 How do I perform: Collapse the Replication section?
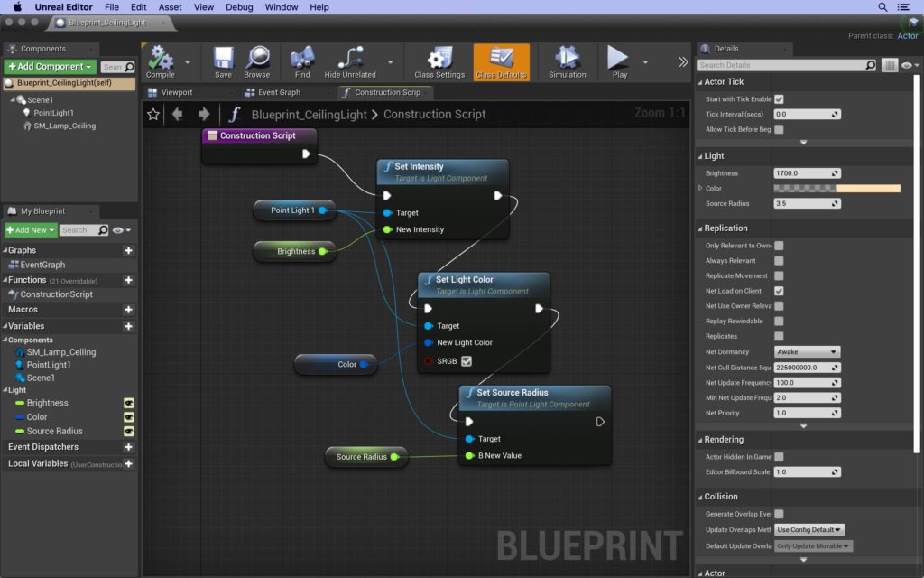pos(700,228)
